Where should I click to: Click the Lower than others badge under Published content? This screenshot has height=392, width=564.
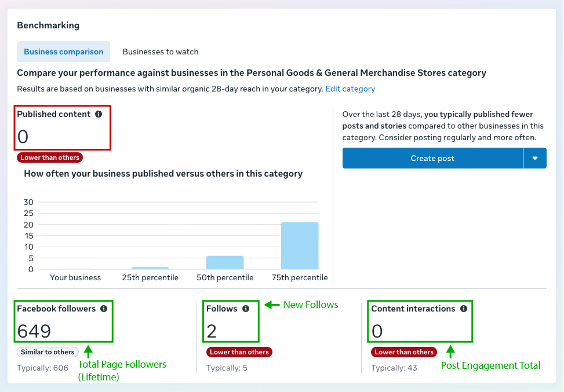click(x=50, y=157)
